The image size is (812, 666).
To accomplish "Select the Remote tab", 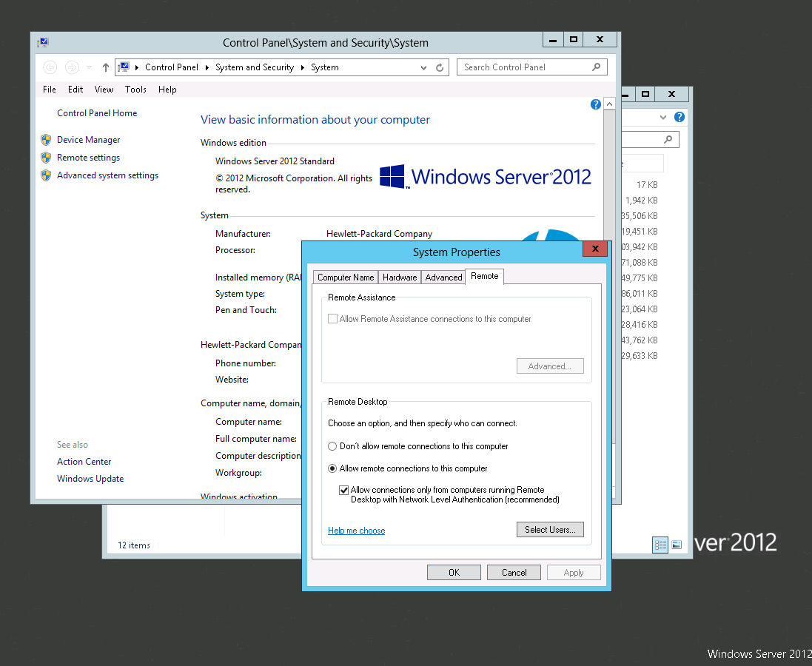I will [484, 276].
